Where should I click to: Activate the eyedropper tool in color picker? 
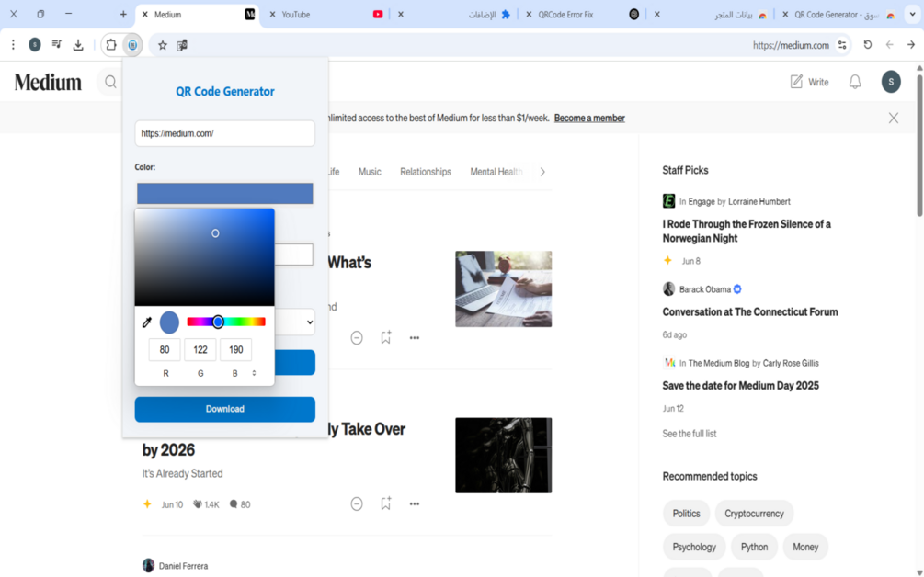[x=147, y=322]
